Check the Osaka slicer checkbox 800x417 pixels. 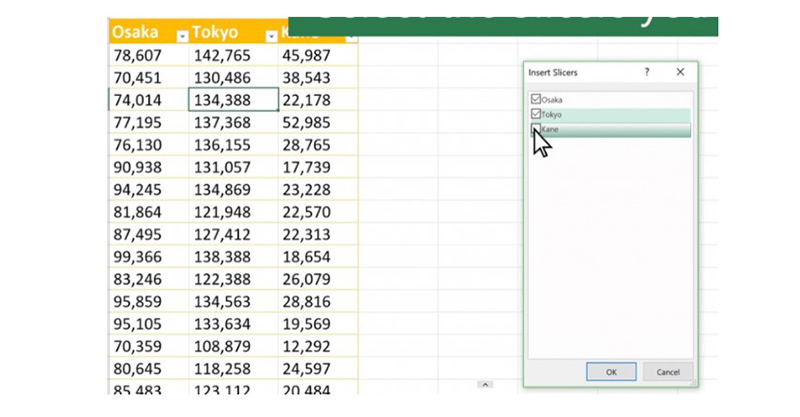[536, 99]
